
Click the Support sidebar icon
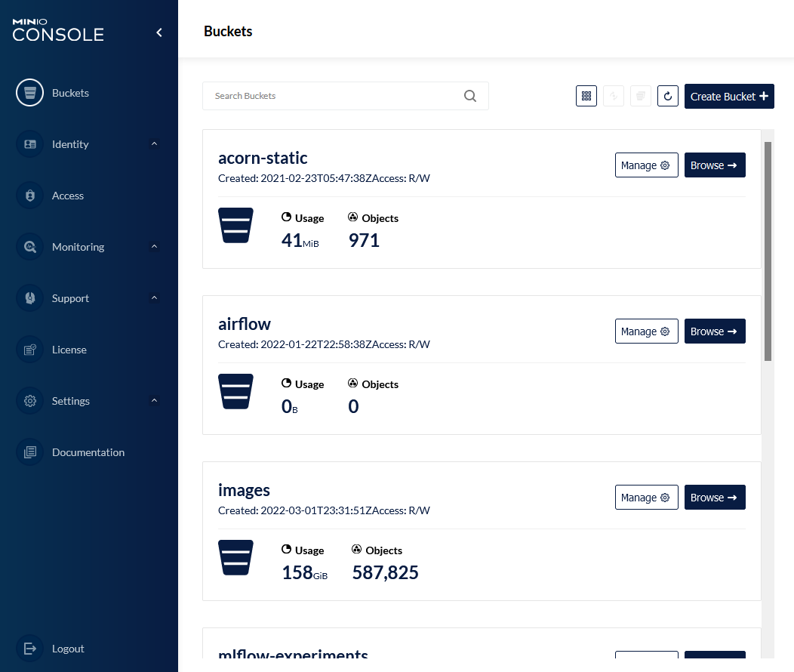pos(30,298)
